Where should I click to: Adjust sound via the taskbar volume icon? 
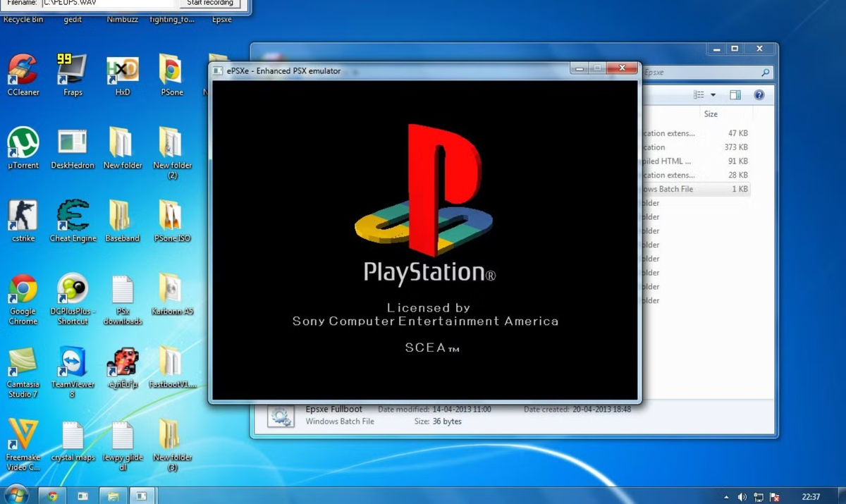pyautogui.click(x=743, y=496)
